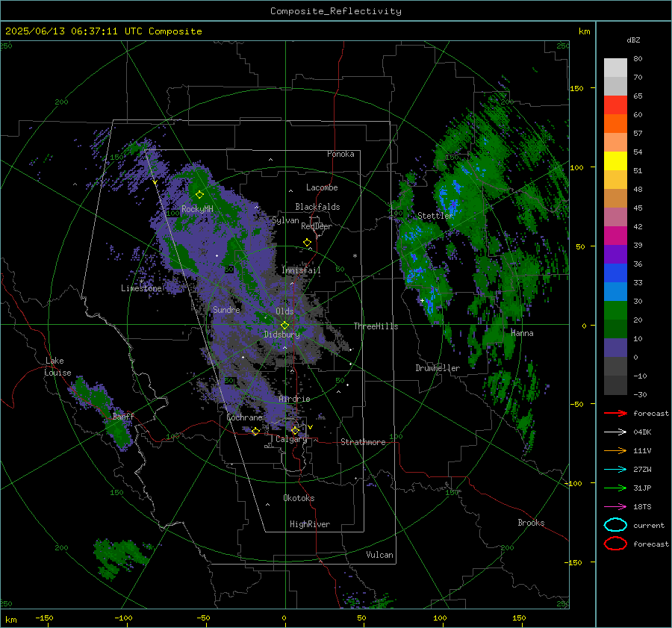Screen dimensions: 672x628
Task: Click the -30 value at dBZ scale bottom
Action: (x=640, y=394)
